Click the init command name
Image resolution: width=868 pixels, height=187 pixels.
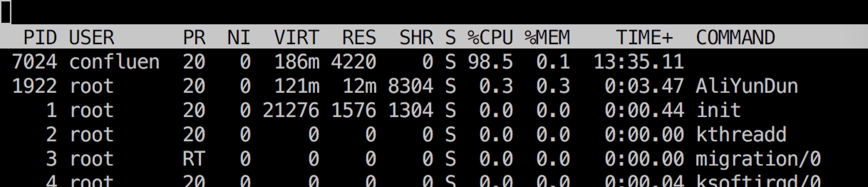(x=718, y=110)
